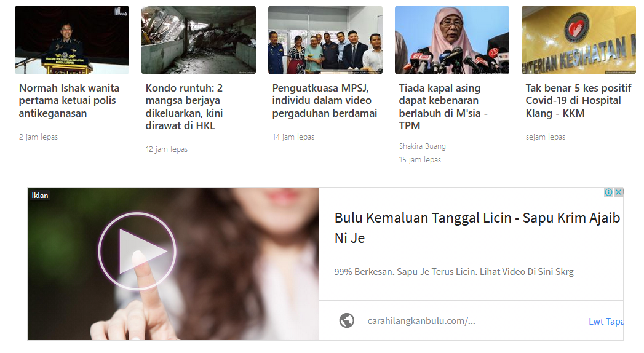This screenshot has height=353, width=644.
Task: Close the advertisement with the X icon
Action: (x=619, y=192)
